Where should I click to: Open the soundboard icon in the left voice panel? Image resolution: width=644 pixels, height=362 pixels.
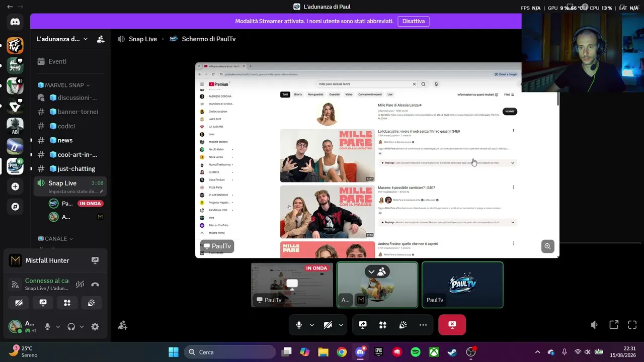pos(92,303)
